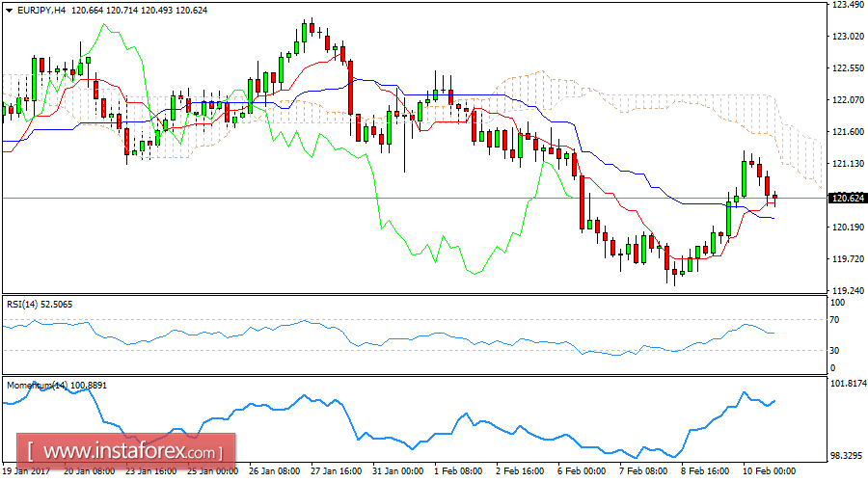This screenshot has width=868, height=482.
Task: Click the Momentum 98.3295 scale label
Action: [x=847, y=456]
